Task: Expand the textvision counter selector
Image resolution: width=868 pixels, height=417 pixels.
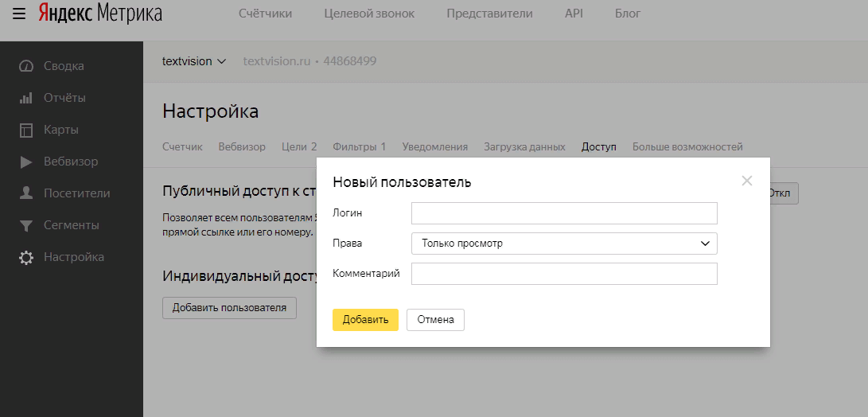Action: coord(194,61)
